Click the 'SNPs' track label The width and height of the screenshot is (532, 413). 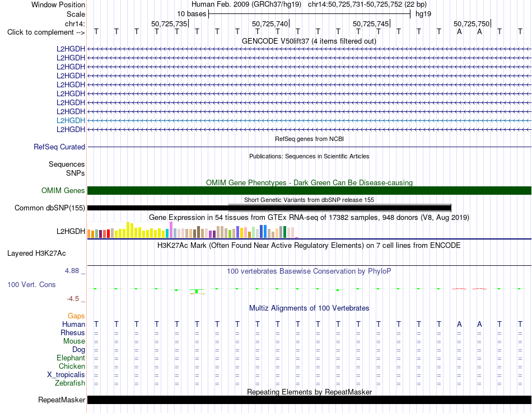pyautogui.click(x=76, y=173)
